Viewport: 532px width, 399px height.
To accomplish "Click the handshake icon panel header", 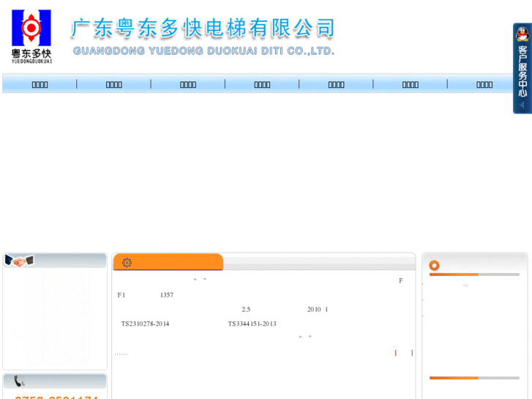I will coord(55,261).
